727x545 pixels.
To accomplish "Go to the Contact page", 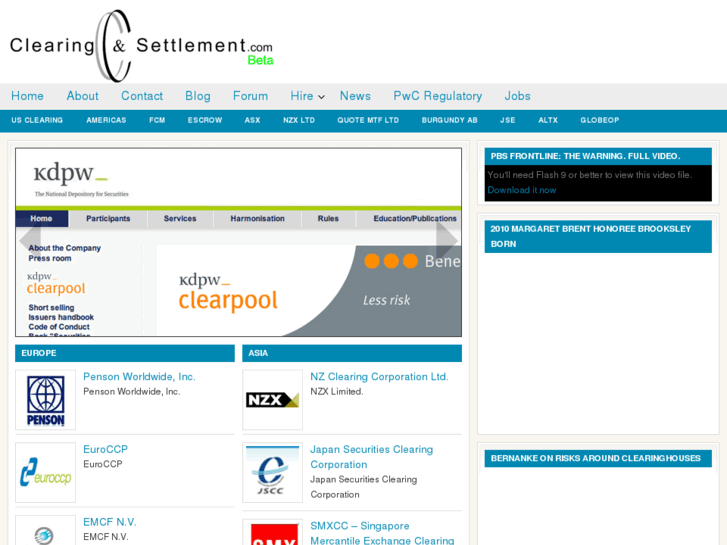I will (x=142, y=96).
